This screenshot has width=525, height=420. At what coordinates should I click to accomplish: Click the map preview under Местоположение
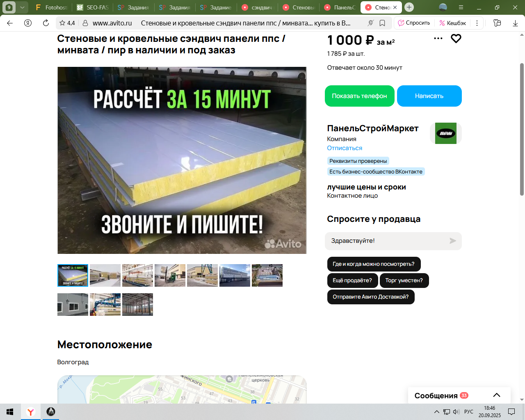182,389
